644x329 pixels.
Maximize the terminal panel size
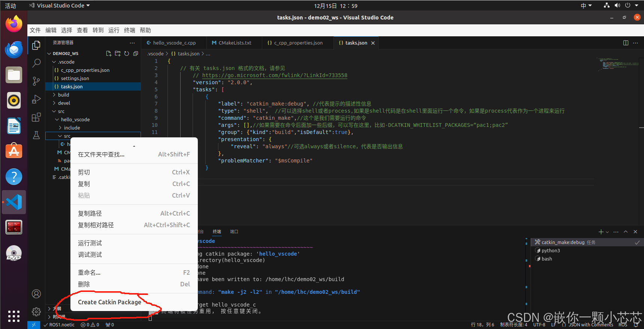626,232
